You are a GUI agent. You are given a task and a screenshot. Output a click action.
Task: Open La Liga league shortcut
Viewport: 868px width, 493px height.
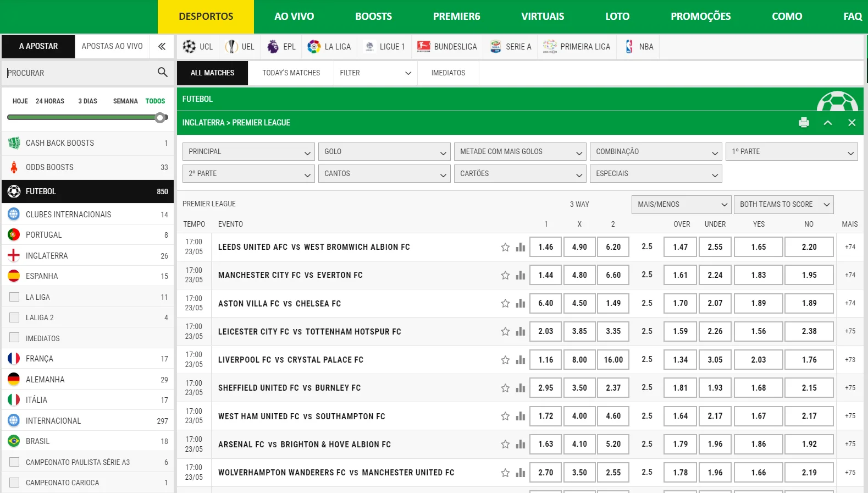click(x=329, y=47)
